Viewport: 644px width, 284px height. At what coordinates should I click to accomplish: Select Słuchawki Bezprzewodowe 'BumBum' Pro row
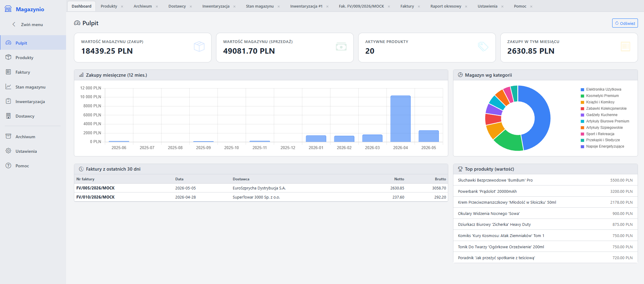(x=545, y=180)
